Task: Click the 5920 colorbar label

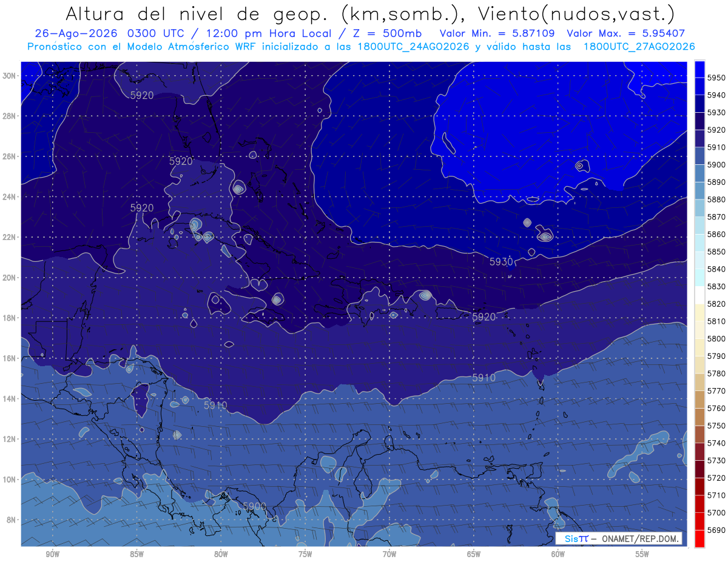Action: point(716,130)
